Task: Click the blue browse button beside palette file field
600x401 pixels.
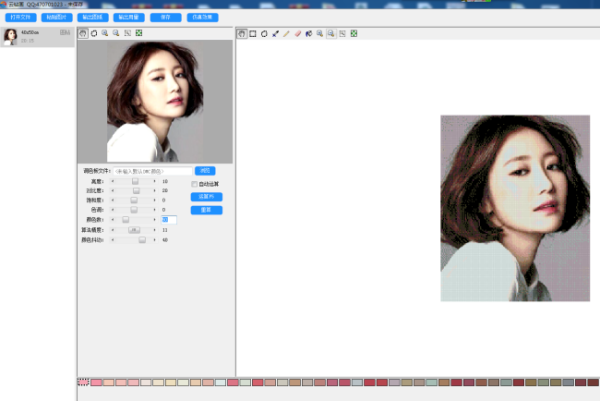Action: click(x=205, y=171)
